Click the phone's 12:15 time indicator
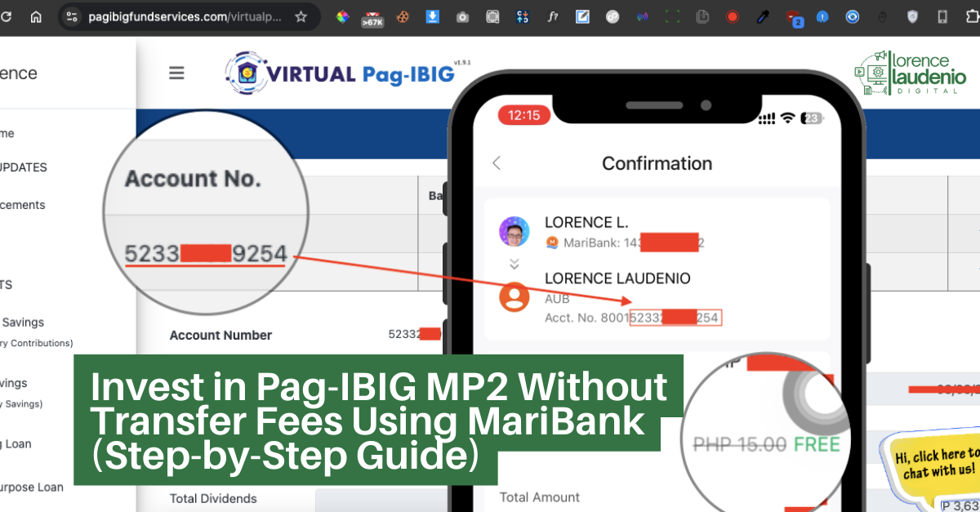The height and width of the screenshot is (512, 980). pos(523,115)
